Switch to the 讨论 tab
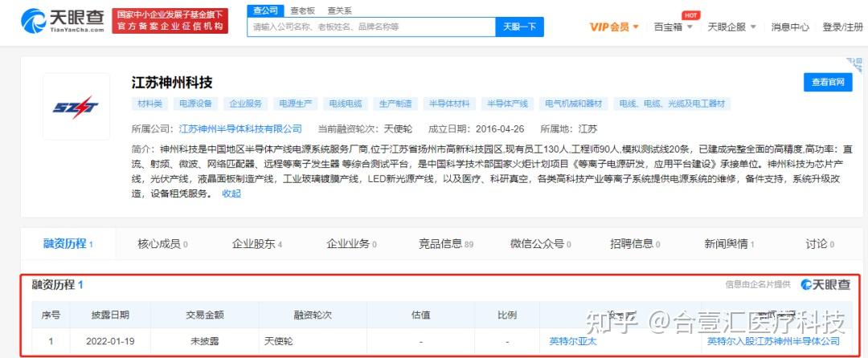 (x=820, y=244)
